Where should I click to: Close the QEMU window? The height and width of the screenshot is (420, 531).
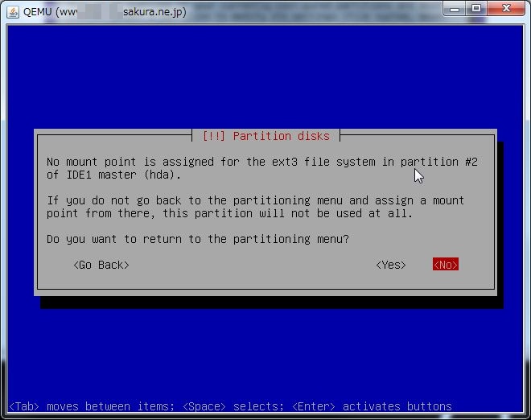tap(506, 9)
